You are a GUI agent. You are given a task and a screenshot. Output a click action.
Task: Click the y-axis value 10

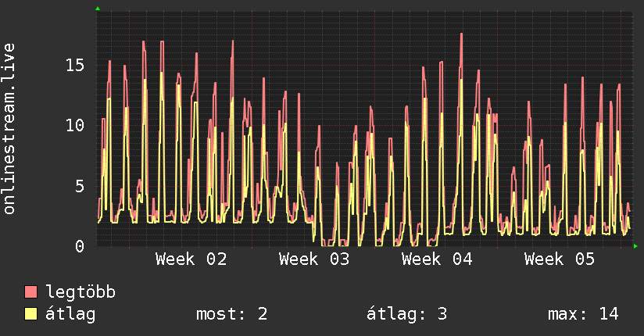(75, 125)
